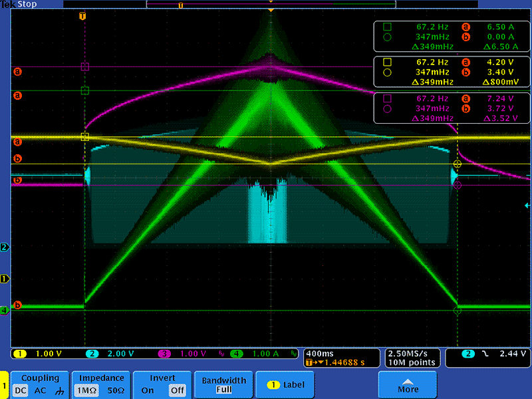
Task: Click the yellow 'a' horizontal cursor label
Action: click(17, 142)
